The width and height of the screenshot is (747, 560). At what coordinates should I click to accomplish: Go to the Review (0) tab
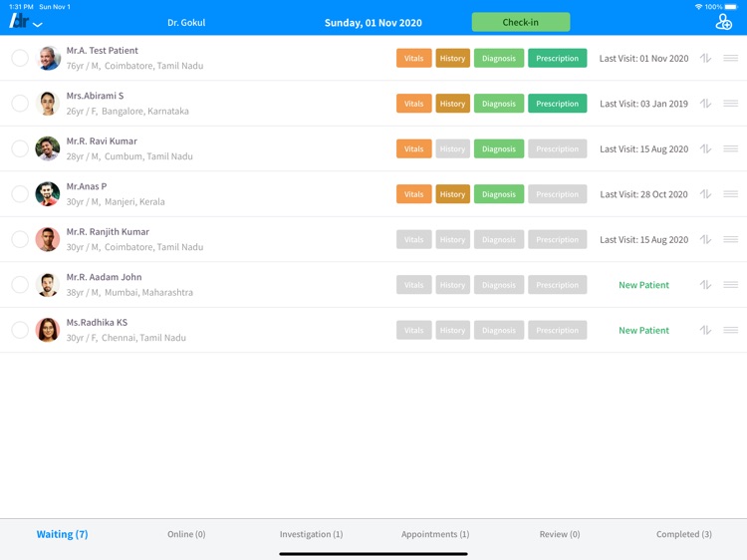coord(560,534)
